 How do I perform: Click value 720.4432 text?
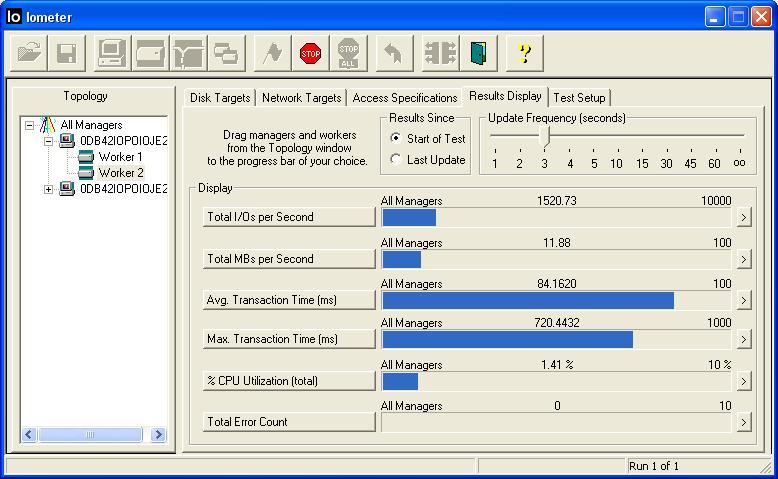557,323
